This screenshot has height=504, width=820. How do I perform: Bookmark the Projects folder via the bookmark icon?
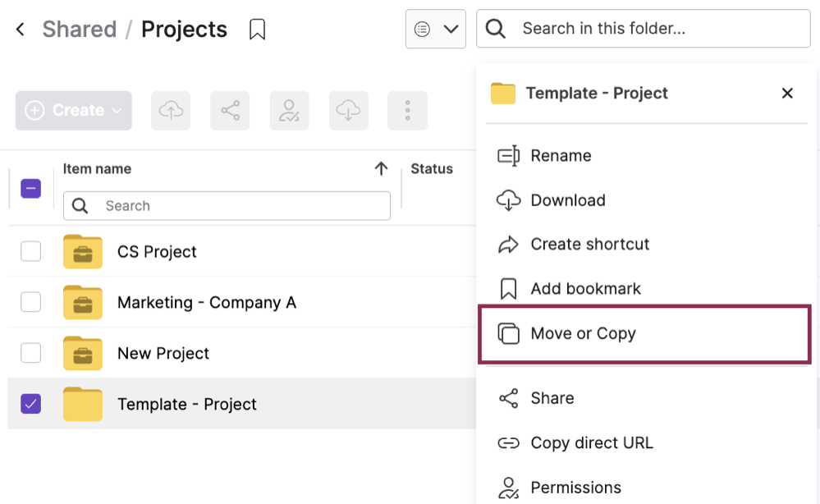click(257, 28)
